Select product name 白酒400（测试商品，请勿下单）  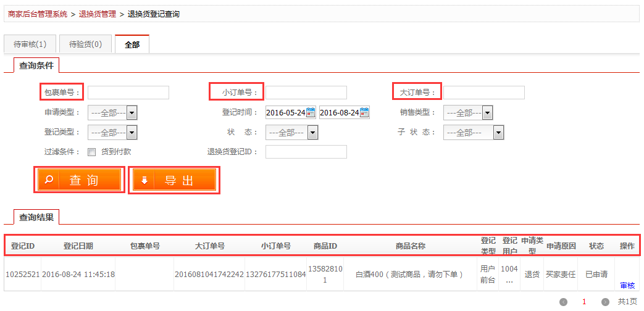pyautogui.click(x=411, y=274)
